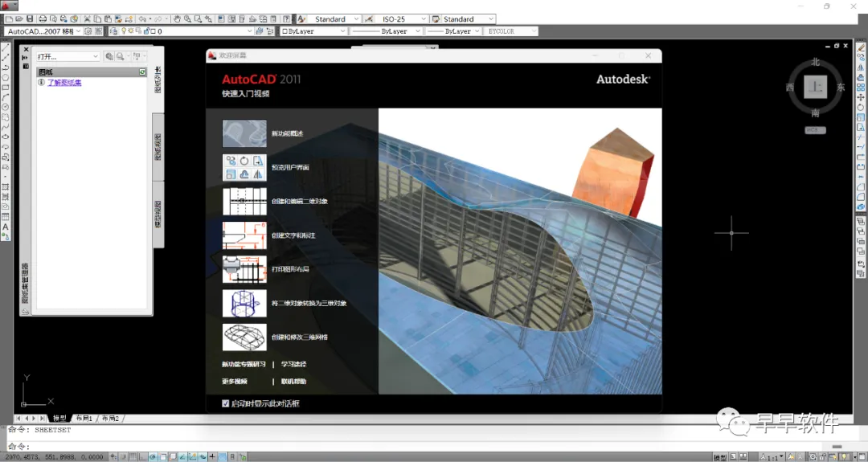The image size is (868, 462).
Task: Click the Erase tool in modify toolbar
Action: point(861,48)
